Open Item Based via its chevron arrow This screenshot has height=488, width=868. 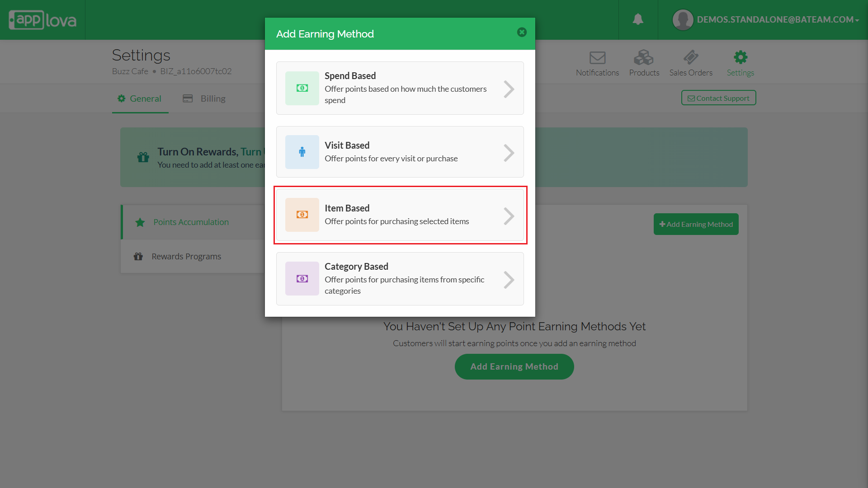509,216
